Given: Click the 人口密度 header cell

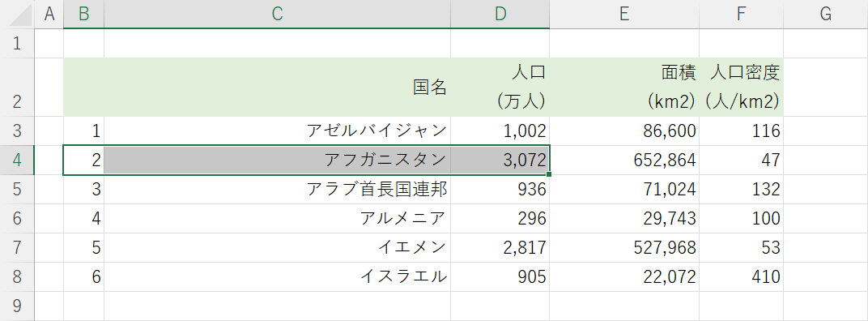Looking at the screenshot, I should coord(741,87).
